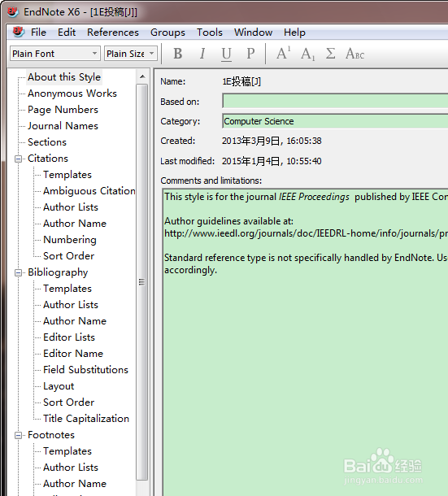Click EndNote logo in title bar
The width and height of the screenshot is (448, 496).
tap(13, 12)
